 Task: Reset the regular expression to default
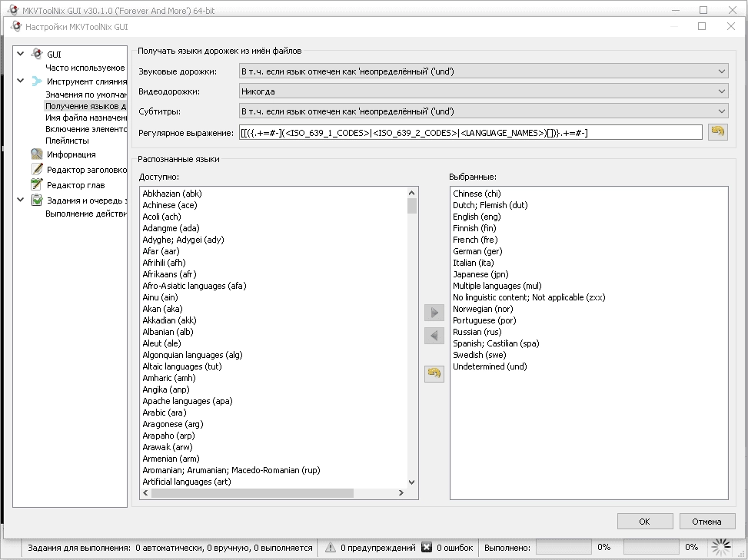(x=718, y=131)
